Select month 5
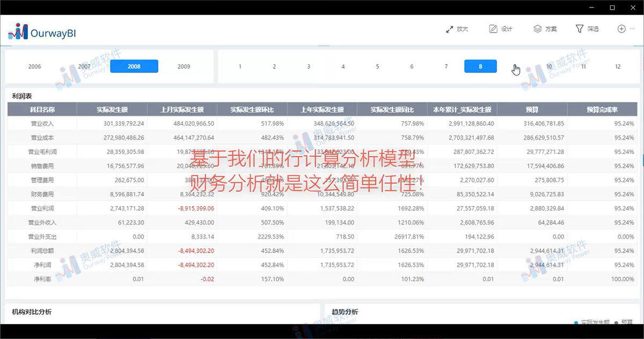This screenshot has width=644, height=339. pyautogui.click(x=377, y=67)
